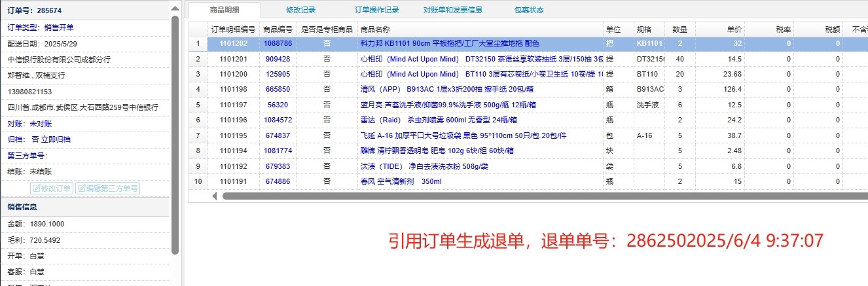Click order detail number 1101191
The image size is (868, 286).
pos(233,181)
